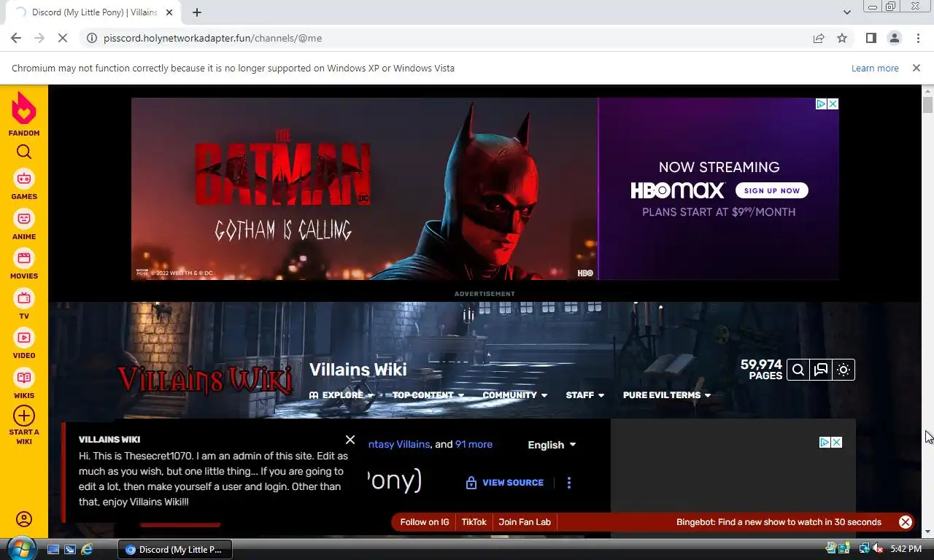Image resolution: width=934 pixels, height=560 pixels.
Task: Click the volume muted tray icon
Action: click(877, 548)
